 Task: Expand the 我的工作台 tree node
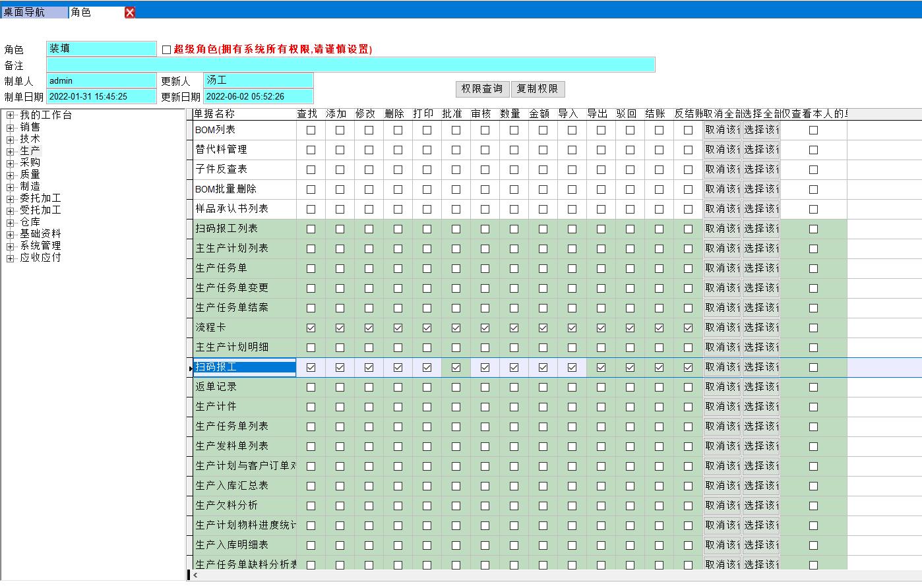[x=11, y=115]
